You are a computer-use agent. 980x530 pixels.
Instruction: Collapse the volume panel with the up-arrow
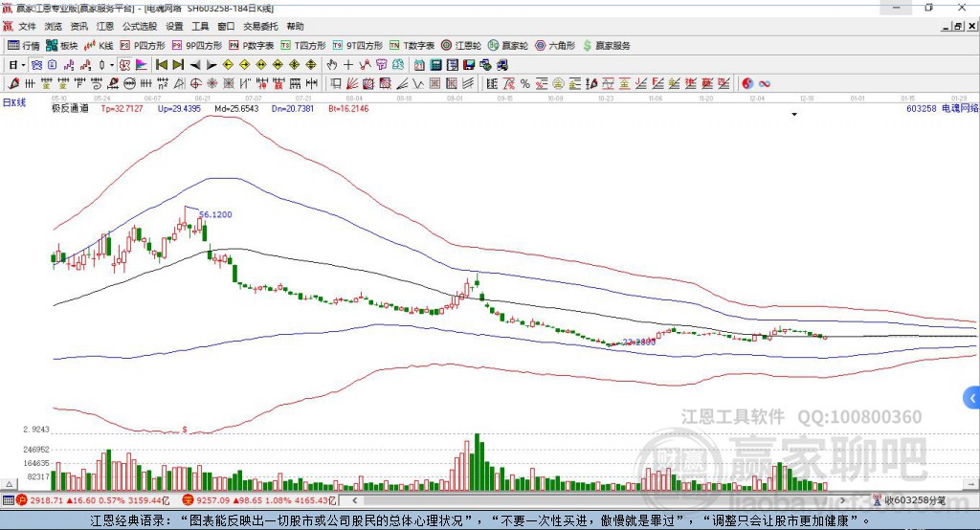click(9, 484)
